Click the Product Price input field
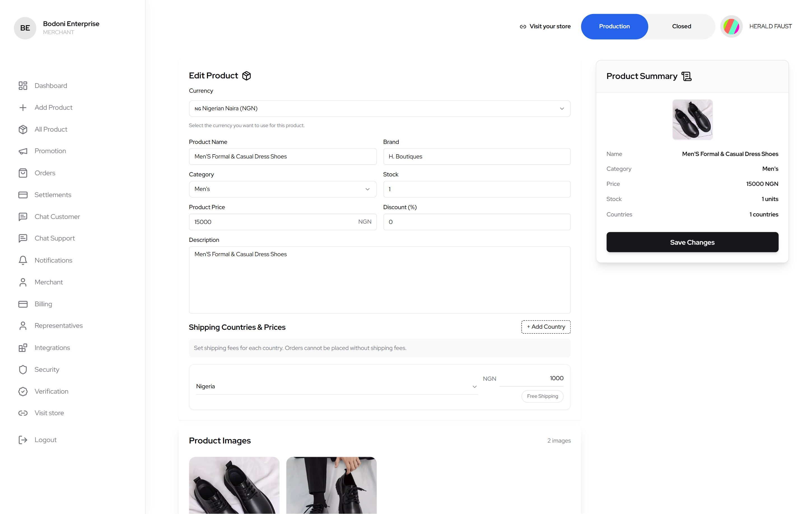 [x=273, y=222]
